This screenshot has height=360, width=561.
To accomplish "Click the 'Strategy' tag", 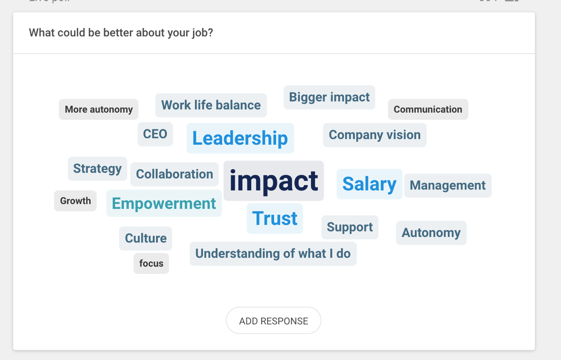I will [97, 169].
